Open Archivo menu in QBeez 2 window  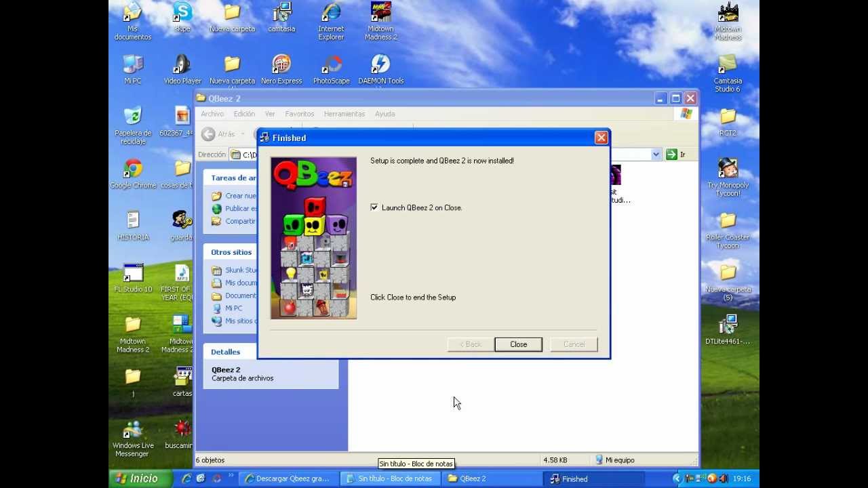click(x=212, y=114)
